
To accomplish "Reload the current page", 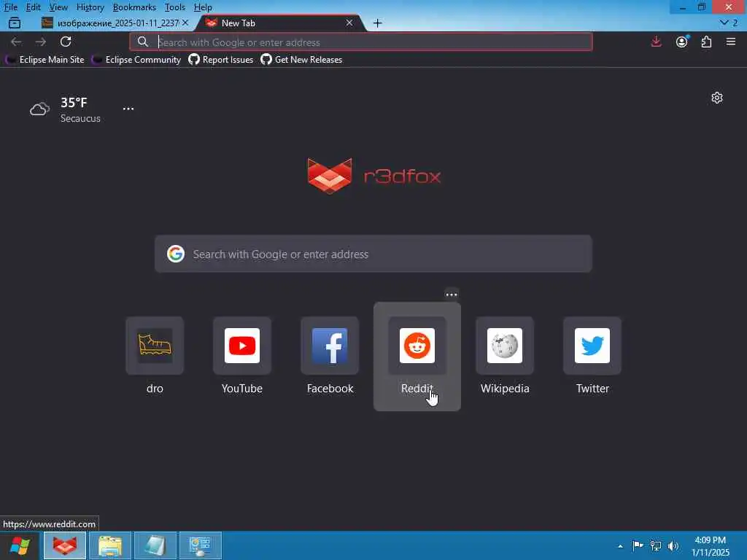I will (66, 42).
